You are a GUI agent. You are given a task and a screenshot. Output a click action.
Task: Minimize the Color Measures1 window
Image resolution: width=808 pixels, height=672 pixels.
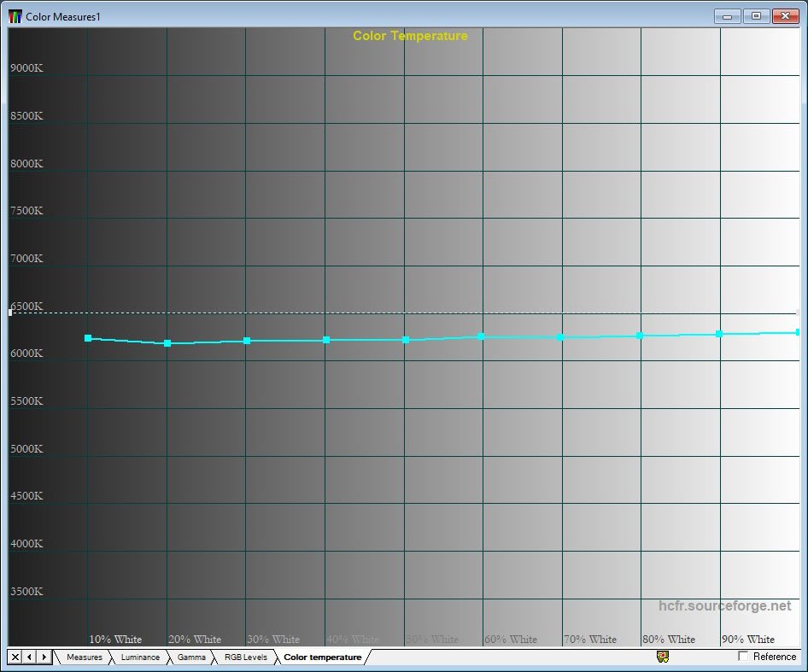pyautogui.click(x=727, y=16)
